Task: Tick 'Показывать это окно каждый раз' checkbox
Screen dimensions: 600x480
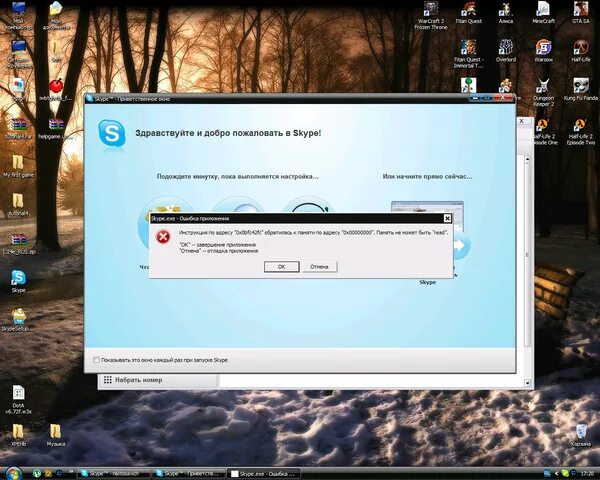Action: coord(96,360)
